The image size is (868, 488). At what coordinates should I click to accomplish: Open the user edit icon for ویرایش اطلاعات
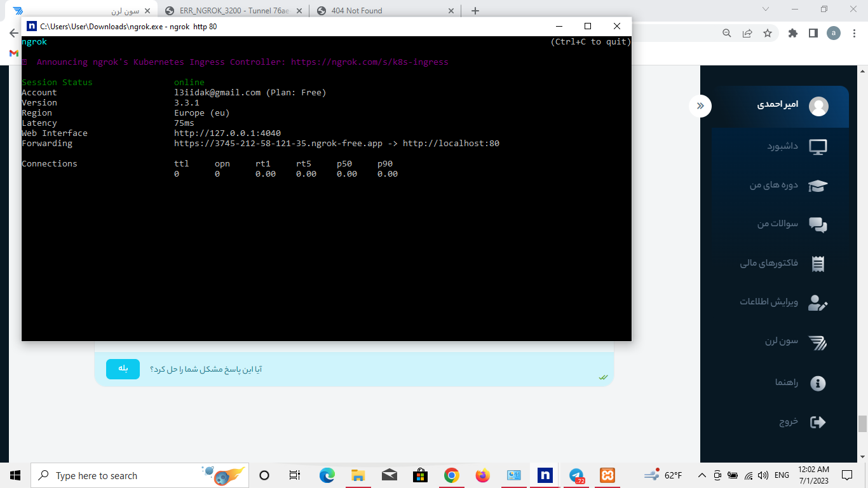tap(818, 302)
